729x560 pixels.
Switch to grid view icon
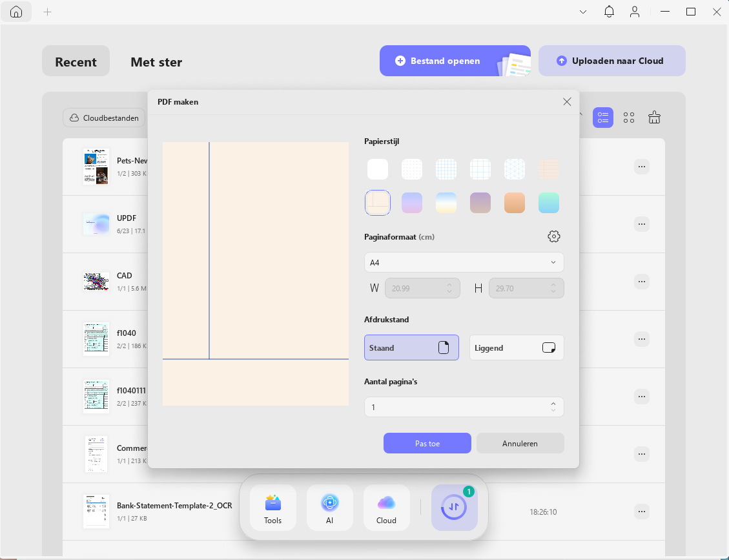628,118
